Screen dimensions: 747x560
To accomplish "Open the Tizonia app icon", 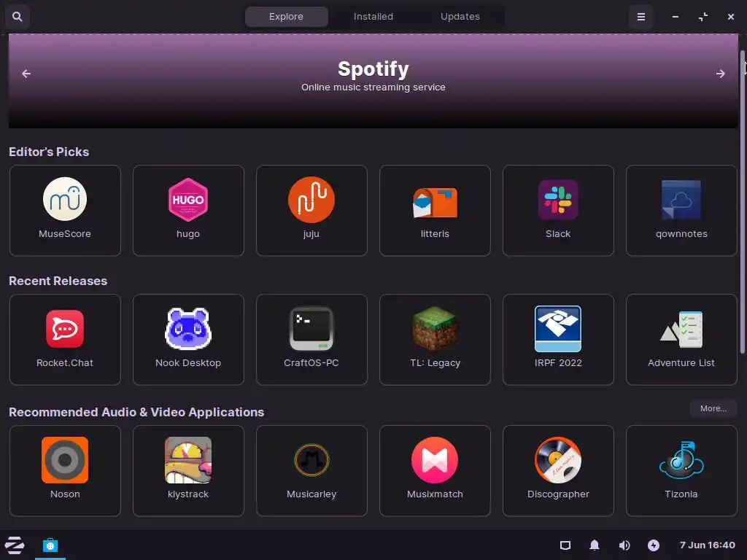I will pyautogui.click(x=681, y=460).
